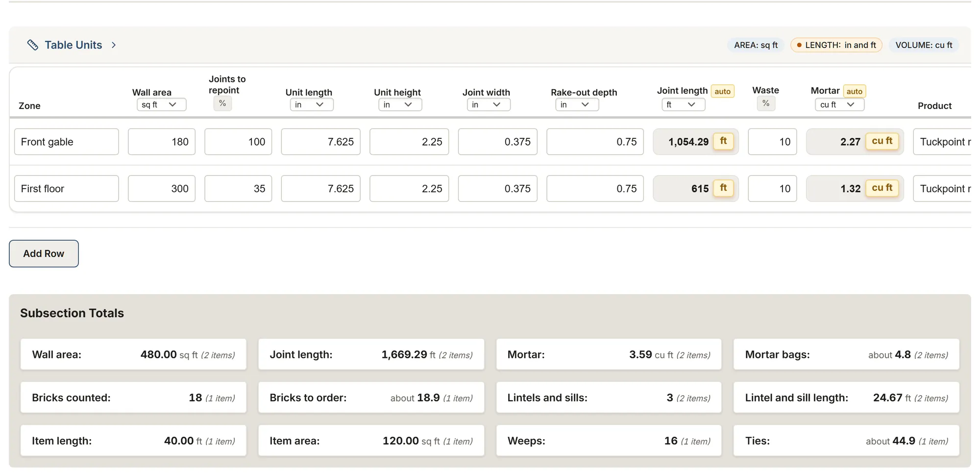Click the Subsection Totals heading
The image size is (980, 476).
tap(72, 313)
